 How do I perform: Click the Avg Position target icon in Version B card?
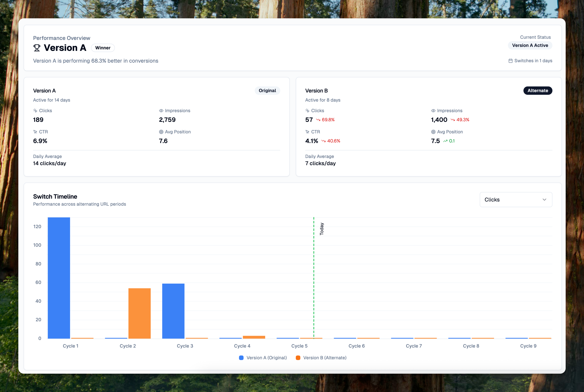pyautogui.click(x=433, y=132)
